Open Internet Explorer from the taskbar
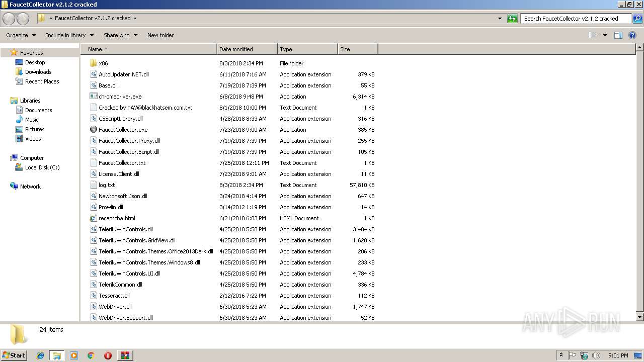This screenshot has width=644, height=362. tap(40, 355)
